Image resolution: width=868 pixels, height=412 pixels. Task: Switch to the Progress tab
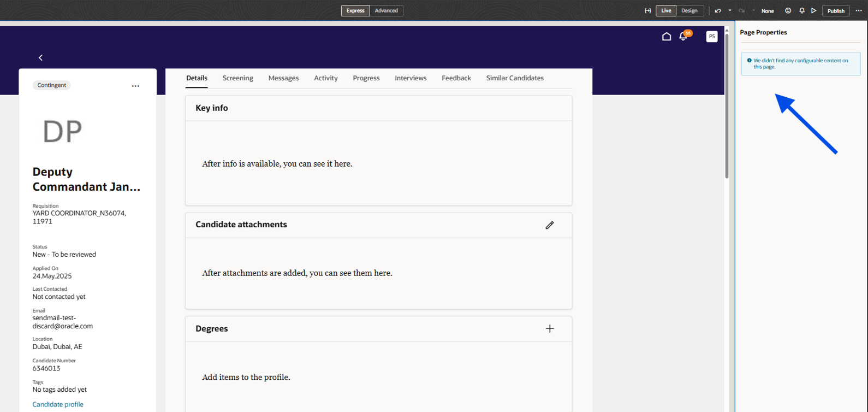(x=366, y=78)
